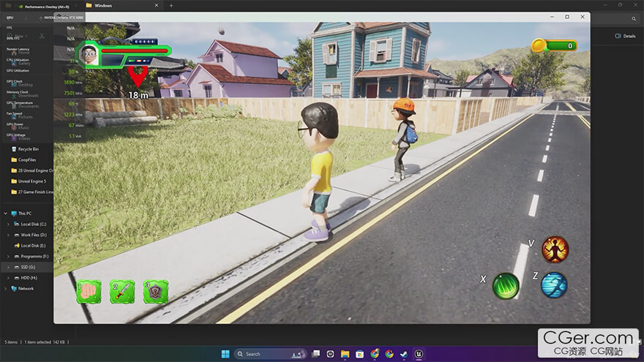This screenshot has height=362, width=644.
Task: Activate the green X skill ability
Action: coord(506,286)
